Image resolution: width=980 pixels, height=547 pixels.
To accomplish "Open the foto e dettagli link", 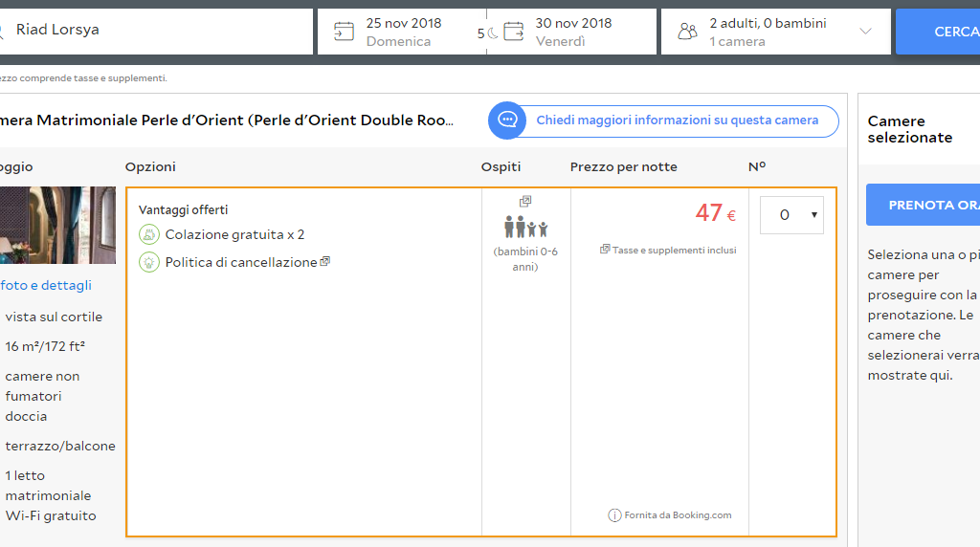I will (46, 285).
